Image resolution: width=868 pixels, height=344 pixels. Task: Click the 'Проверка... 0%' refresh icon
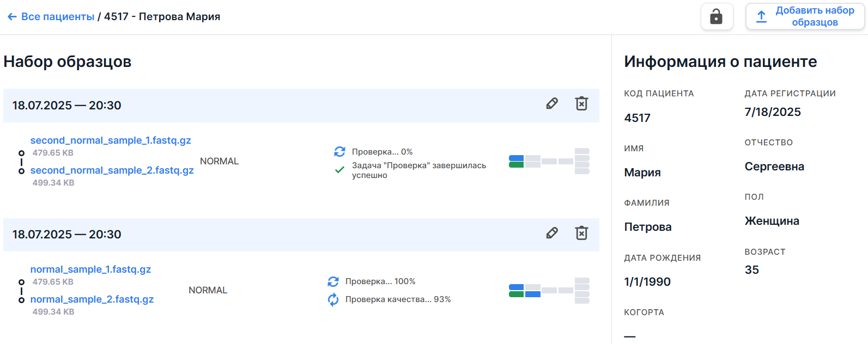tap(339, 152)
